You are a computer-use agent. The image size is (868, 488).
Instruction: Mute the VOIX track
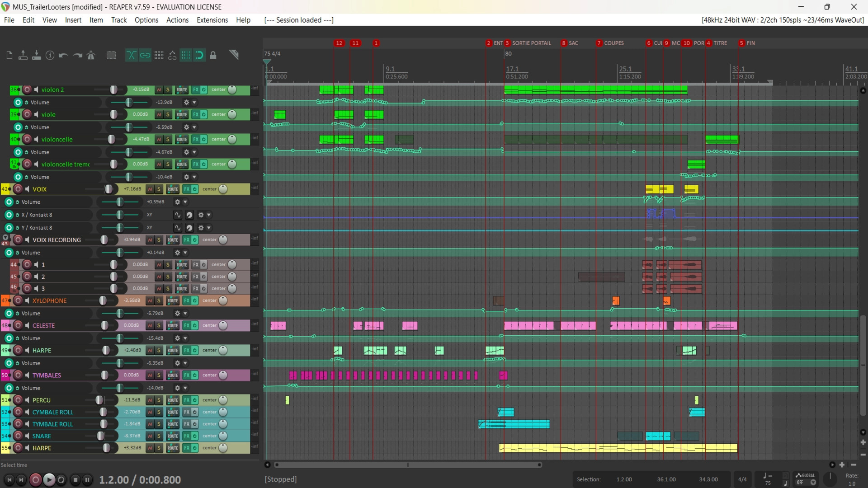click(150, 189)
